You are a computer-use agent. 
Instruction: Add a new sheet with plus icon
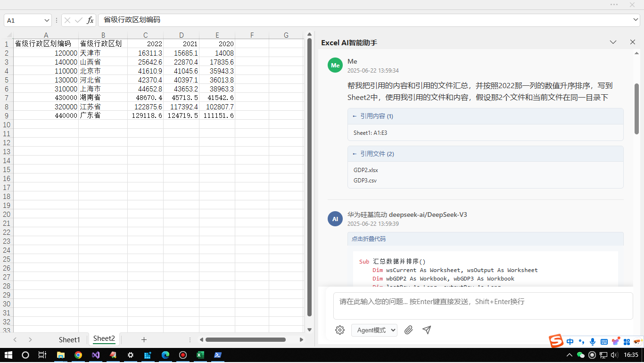pos(144,339)
